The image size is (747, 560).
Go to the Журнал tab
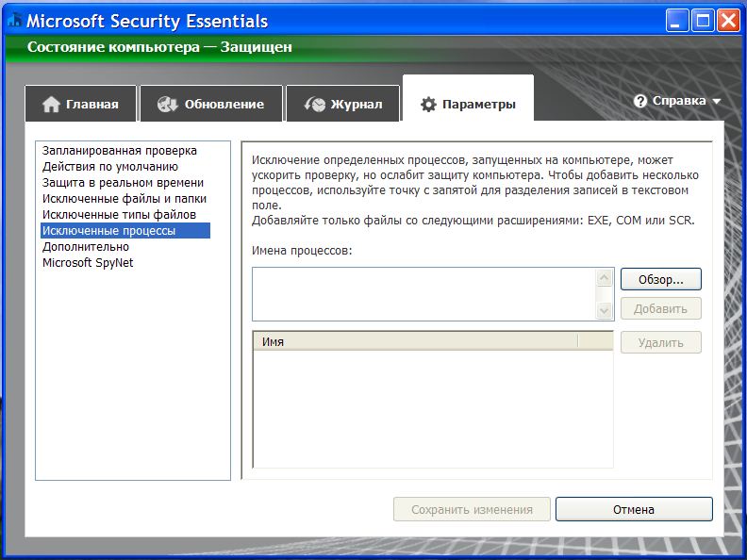(x=342, y=104)
